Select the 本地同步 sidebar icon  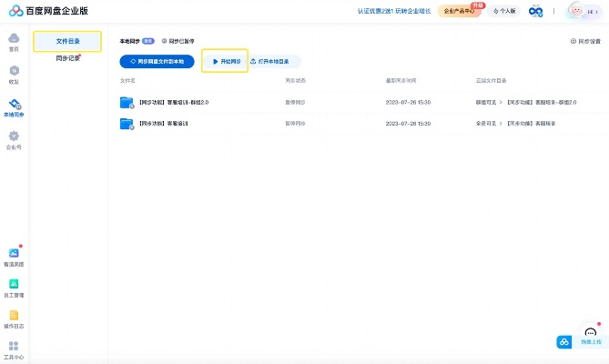(x=14, y=106)
